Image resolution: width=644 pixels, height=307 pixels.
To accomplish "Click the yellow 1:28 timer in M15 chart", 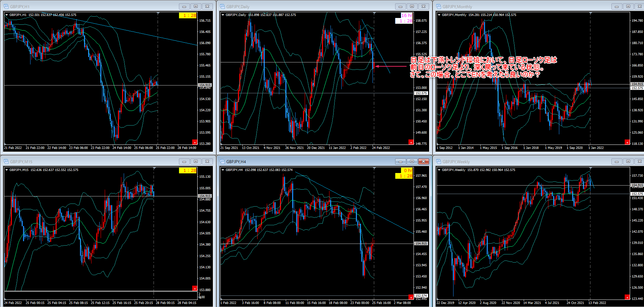I will tap(187, 171).
